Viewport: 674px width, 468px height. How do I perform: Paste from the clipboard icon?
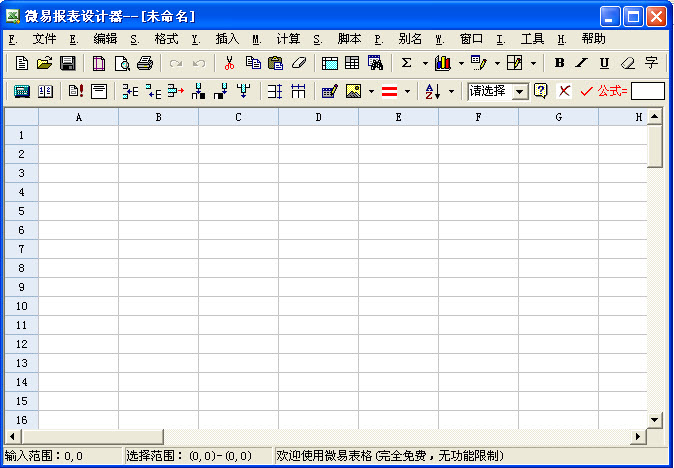pos(276,63)
